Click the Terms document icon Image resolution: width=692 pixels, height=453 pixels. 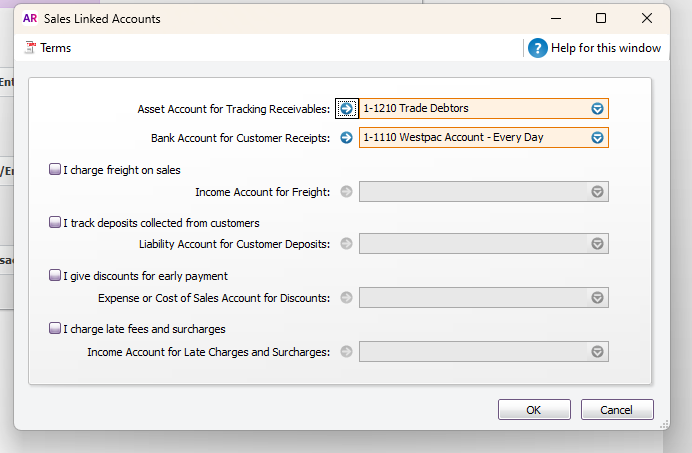pyautogui.click(x=30, y=48)
